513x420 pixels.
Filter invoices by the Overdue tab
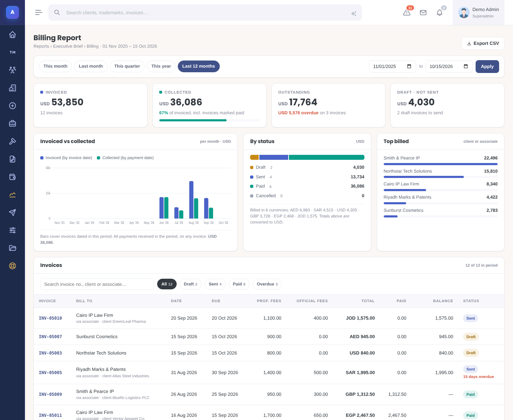(x=267, y=284)
